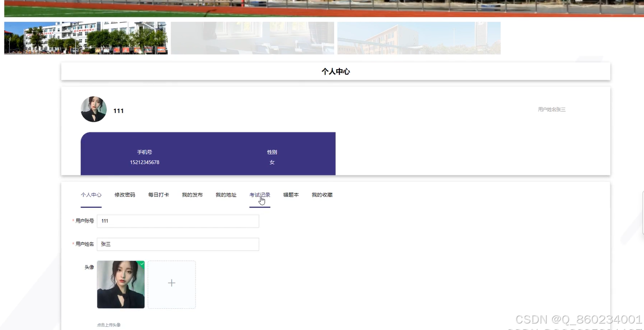The width and height of the screenshot is (644, 330).
Task: Select the third faded banner thumbnail
Action: click(419, 38)
